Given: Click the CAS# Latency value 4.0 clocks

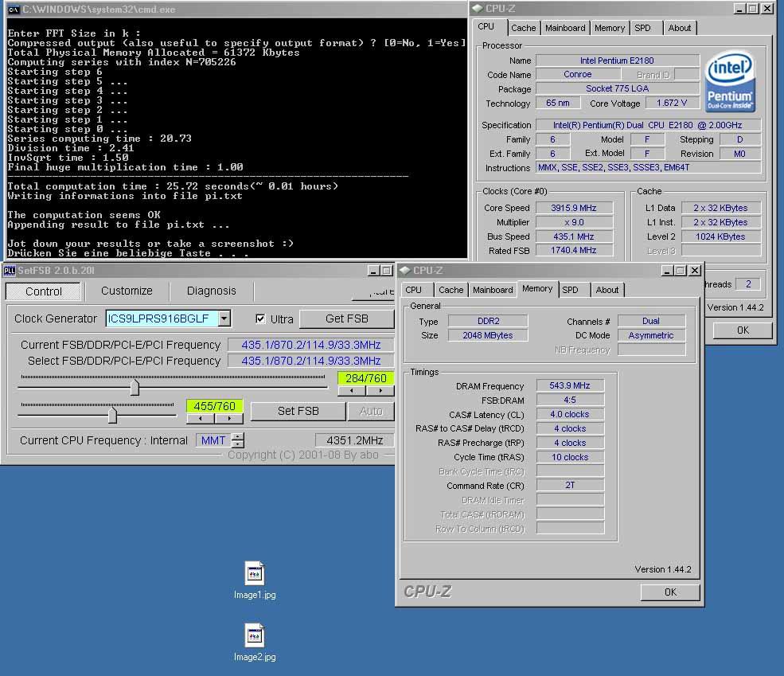Looking at the screenshot, I should click(570, 414).
